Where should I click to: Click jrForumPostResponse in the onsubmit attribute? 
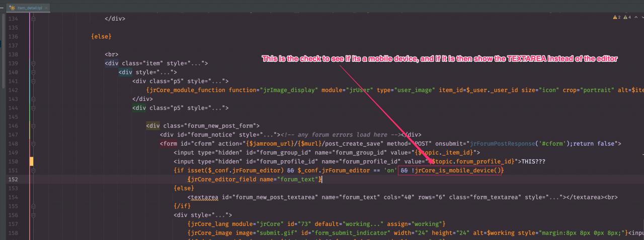tap(503, 144)
